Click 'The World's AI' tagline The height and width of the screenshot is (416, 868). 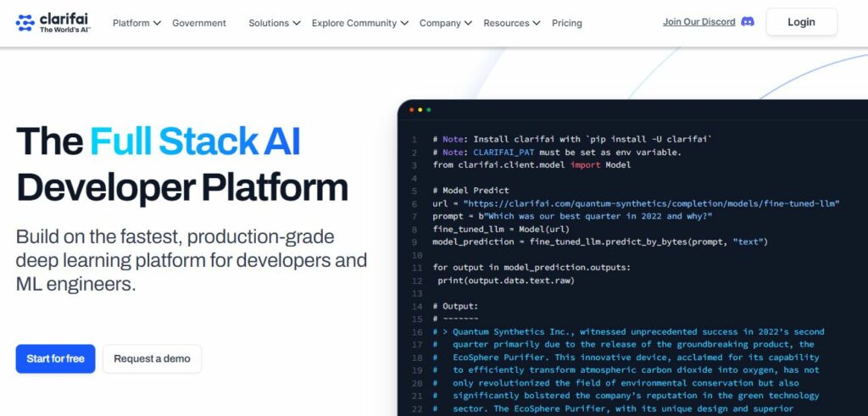click(64, 30)
